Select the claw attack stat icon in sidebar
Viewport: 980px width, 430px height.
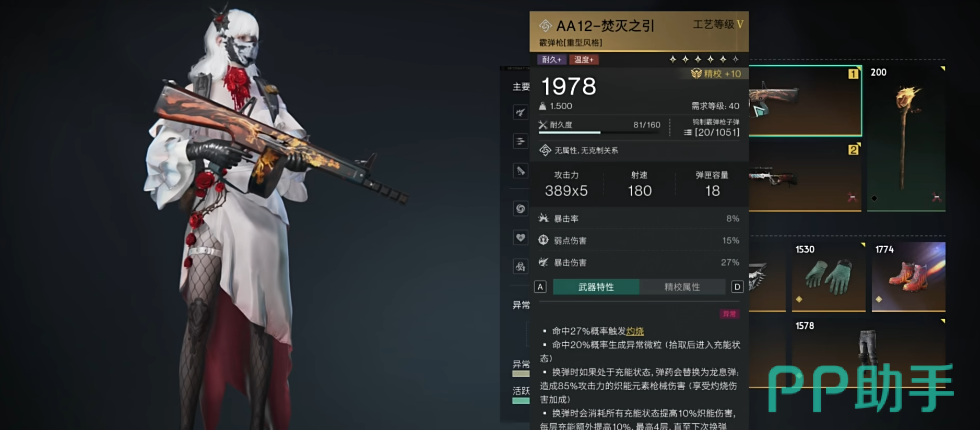pos(521,112)
